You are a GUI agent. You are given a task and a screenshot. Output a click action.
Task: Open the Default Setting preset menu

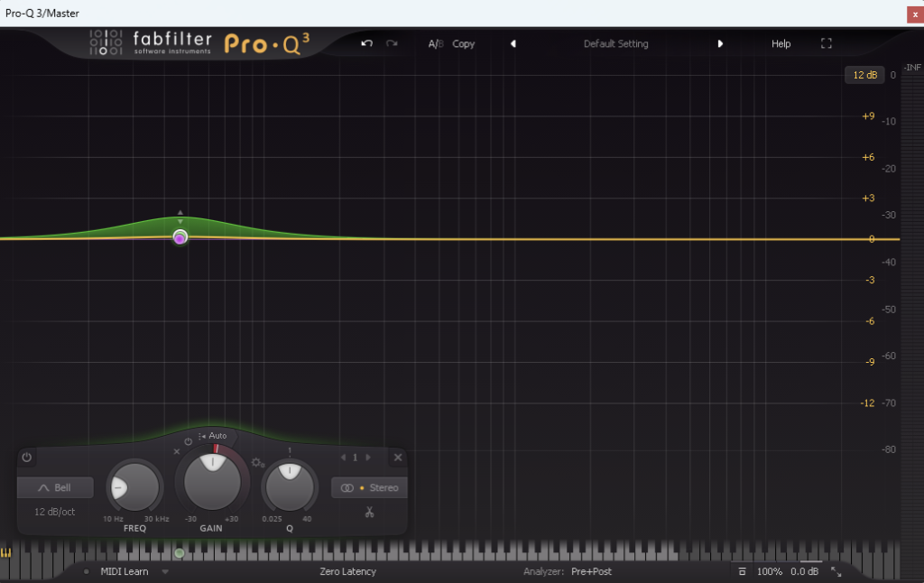coord(615,43)
